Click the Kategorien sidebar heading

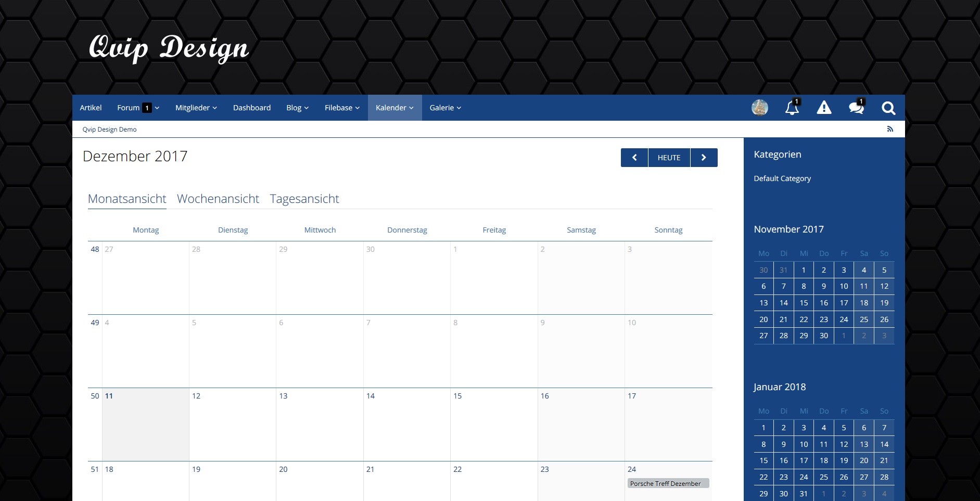[x=778, y=155]
